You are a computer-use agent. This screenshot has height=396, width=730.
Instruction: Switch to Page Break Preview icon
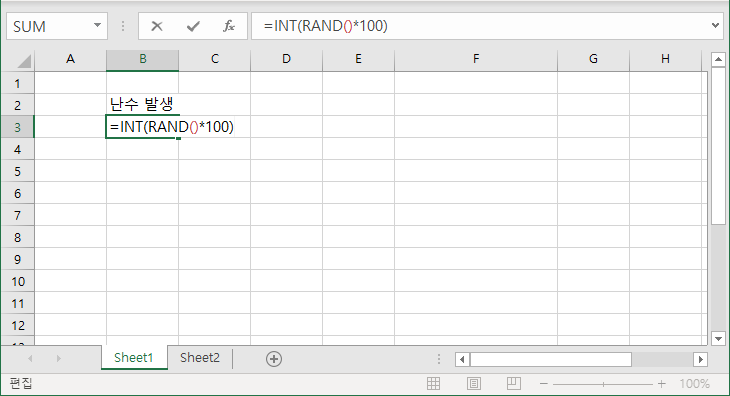[514, 383]
